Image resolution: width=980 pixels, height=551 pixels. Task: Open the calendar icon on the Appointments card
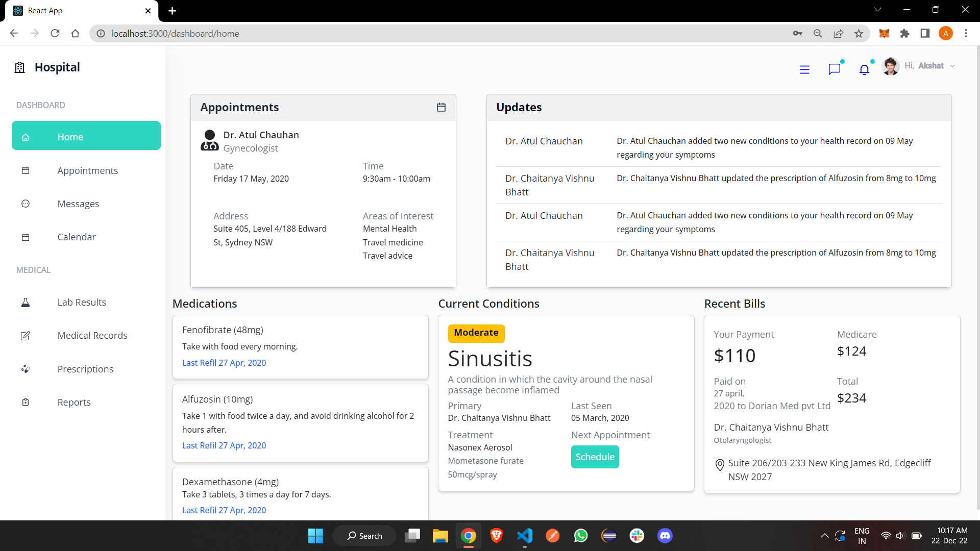coord(441,107)
